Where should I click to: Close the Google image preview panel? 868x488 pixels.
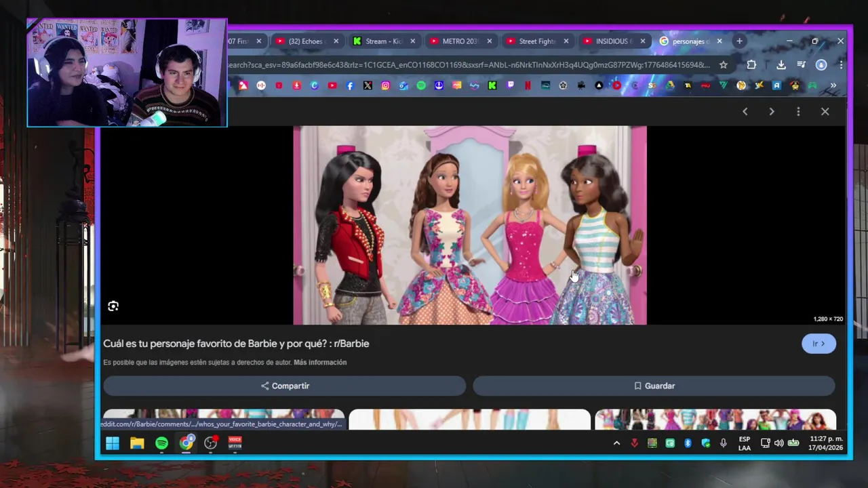point(825,111)
